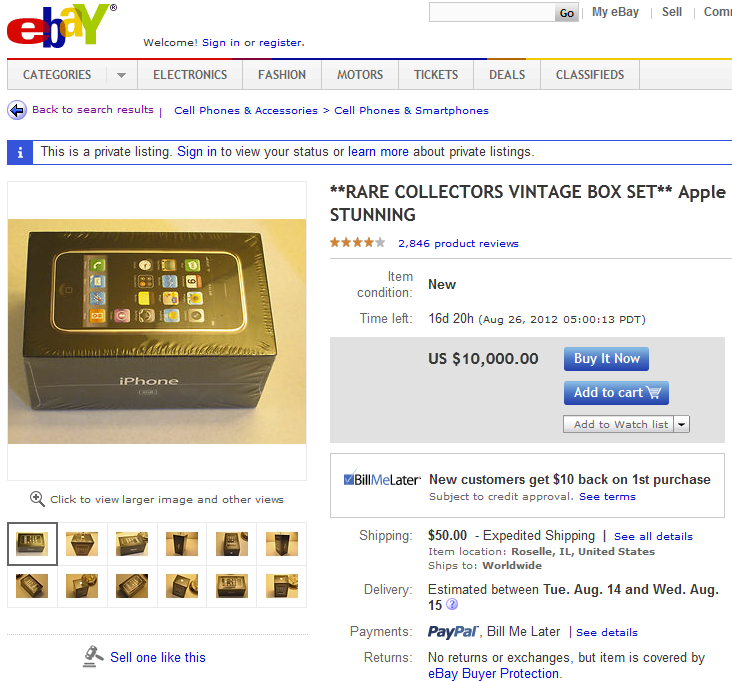The width and height of the screenshot is (732, 681).
Task: Click the Go search button
Action: pos(566,13)
